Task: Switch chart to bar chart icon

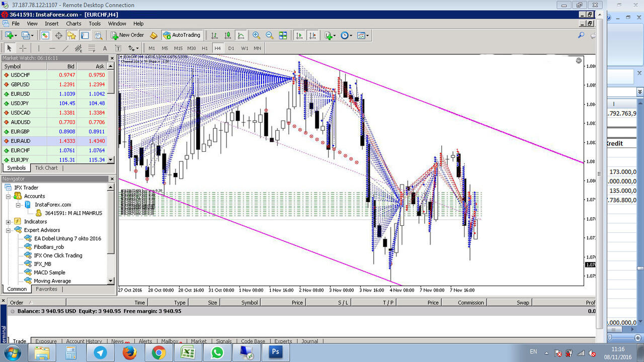Action: coord(215,35)
